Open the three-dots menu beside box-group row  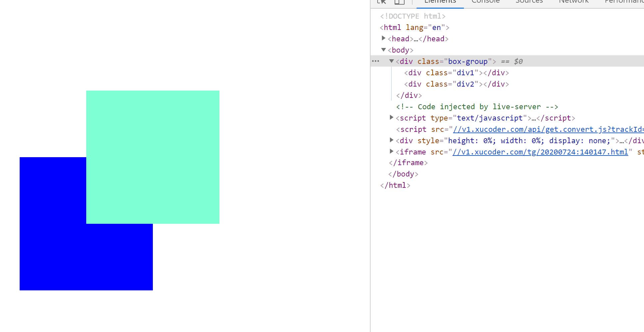click(375, 61)
